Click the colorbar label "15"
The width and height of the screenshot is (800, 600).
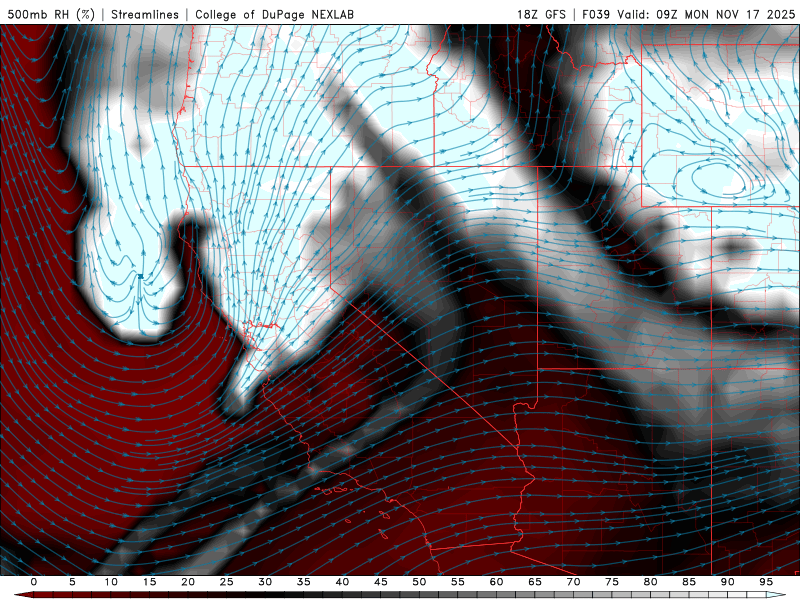pyautogui.click(x=149, y=582)
